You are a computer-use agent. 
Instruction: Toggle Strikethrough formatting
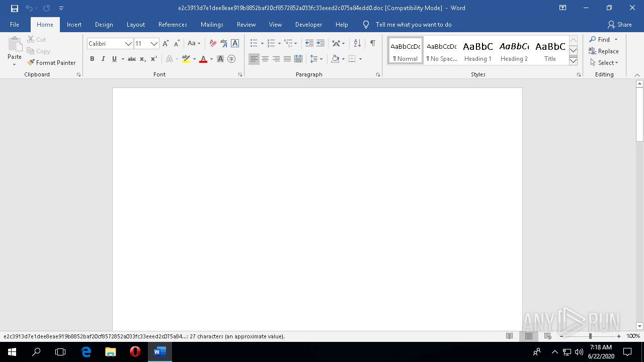point(132,59)
